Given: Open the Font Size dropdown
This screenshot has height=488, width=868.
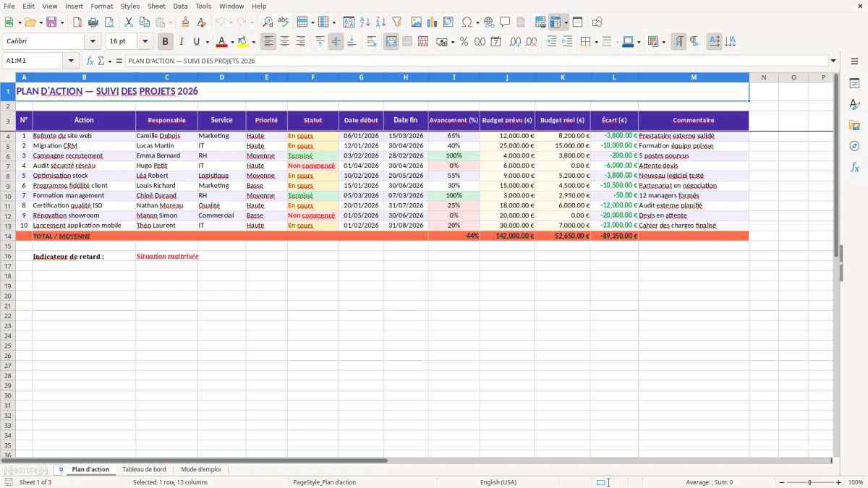Looking at the screenshot, I should coord(145,42).
